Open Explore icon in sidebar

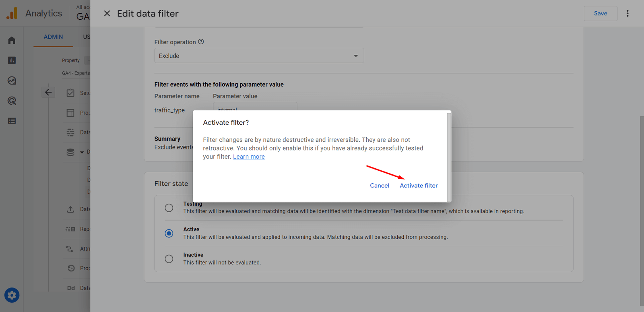click(12, 81)
